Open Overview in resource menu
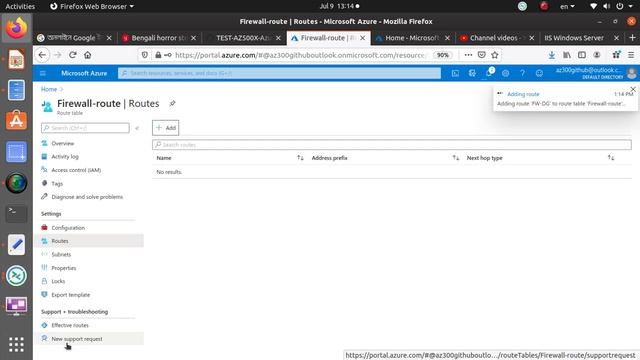640x360 pixels. pos(62,143)
